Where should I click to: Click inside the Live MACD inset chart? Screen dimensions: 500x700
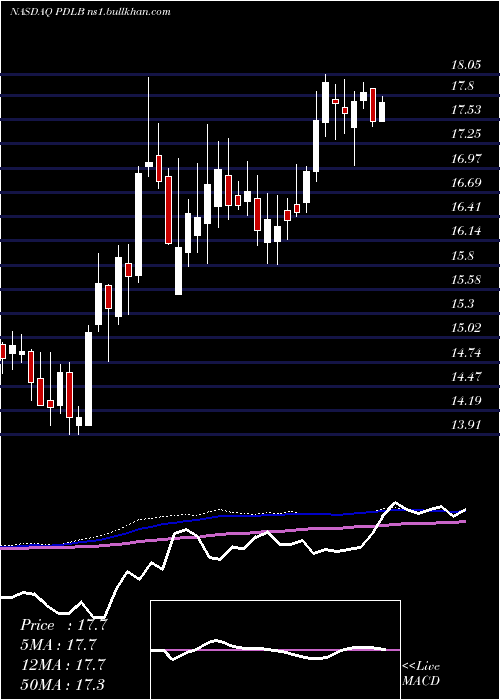click(x=275, y=650)
